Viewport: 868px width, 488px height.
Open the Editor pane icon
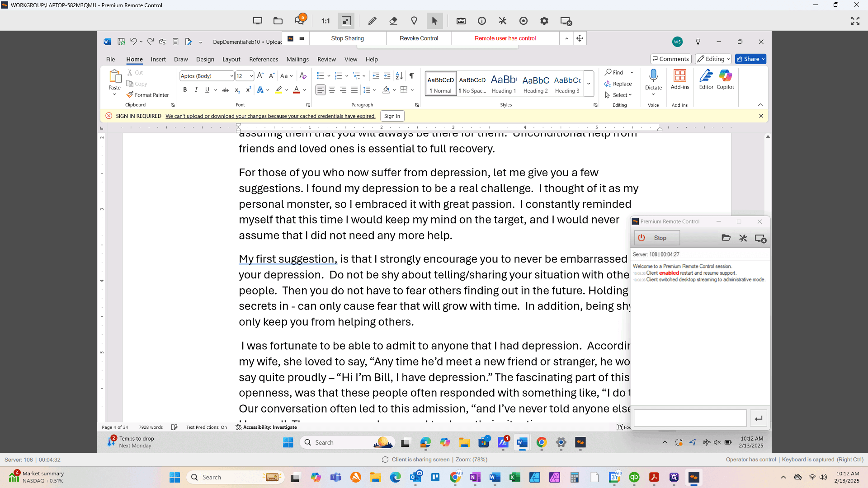coord(706,80)
